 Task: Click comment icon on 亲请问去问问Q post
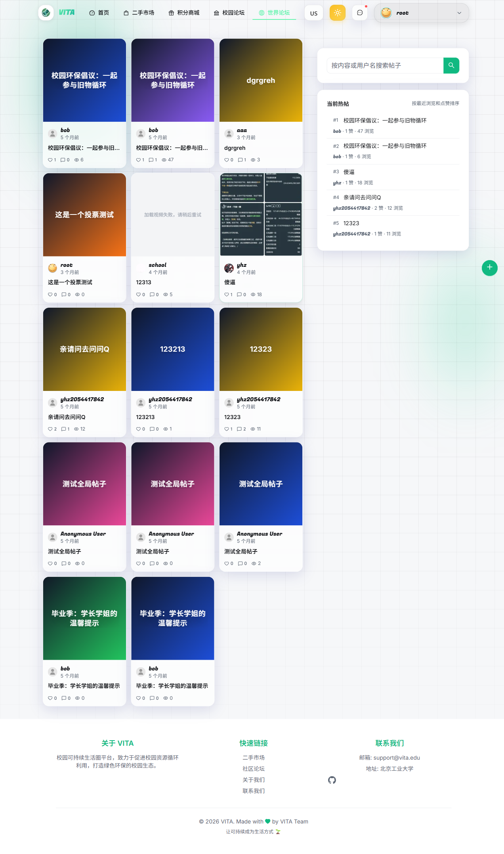click(x=64, y=429)
